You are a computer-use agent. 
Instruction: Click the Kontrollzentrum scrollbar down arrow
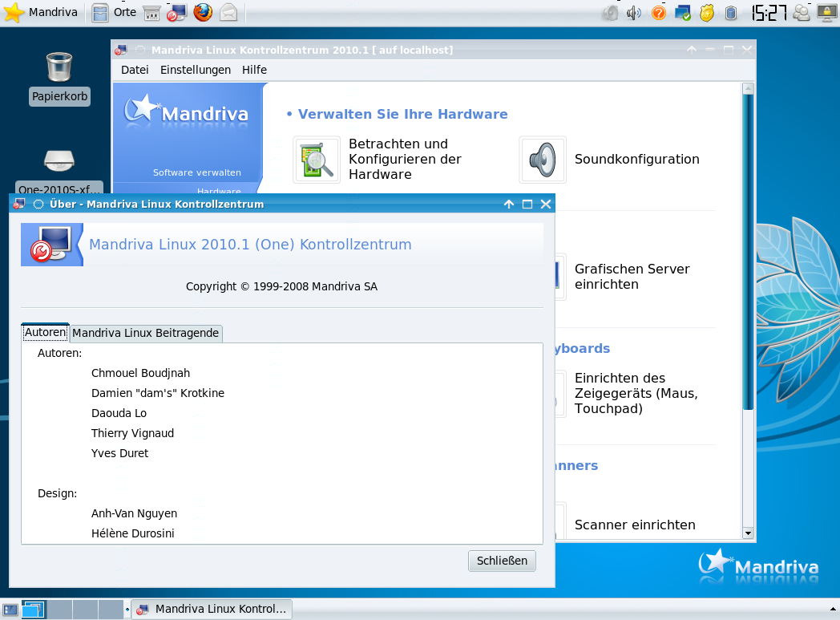748,533
